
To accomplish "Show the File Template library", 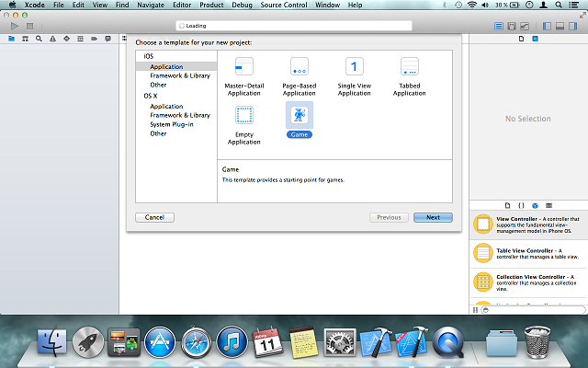I will pyautogui.click(x=507, y=205).
